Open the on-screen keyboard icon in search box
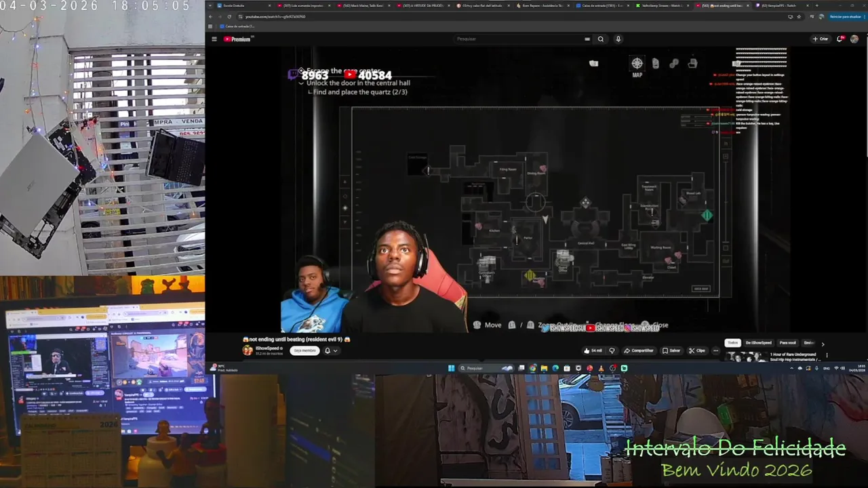868x488 pixels. [x=587, y=39]
